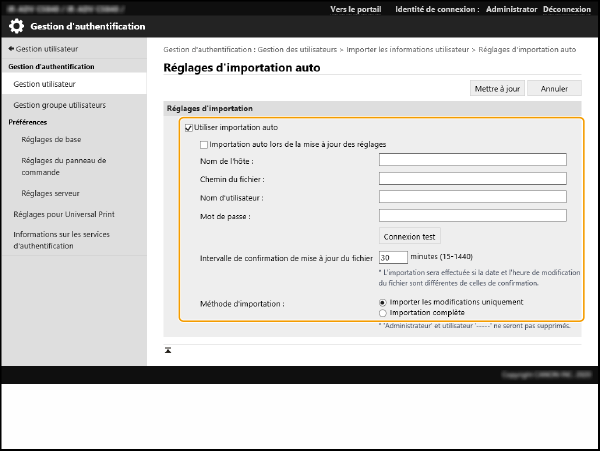Open Réglages serveur menu item
600x451 pixels.
click(51, 193)
